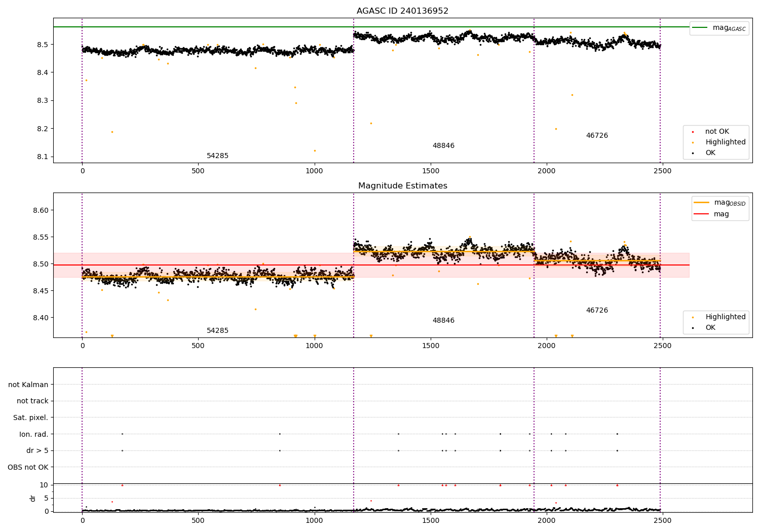The width and height of the screenshot is (760, 532).
Task: Click the rotated 'dr' axis title
Action: 33,498
